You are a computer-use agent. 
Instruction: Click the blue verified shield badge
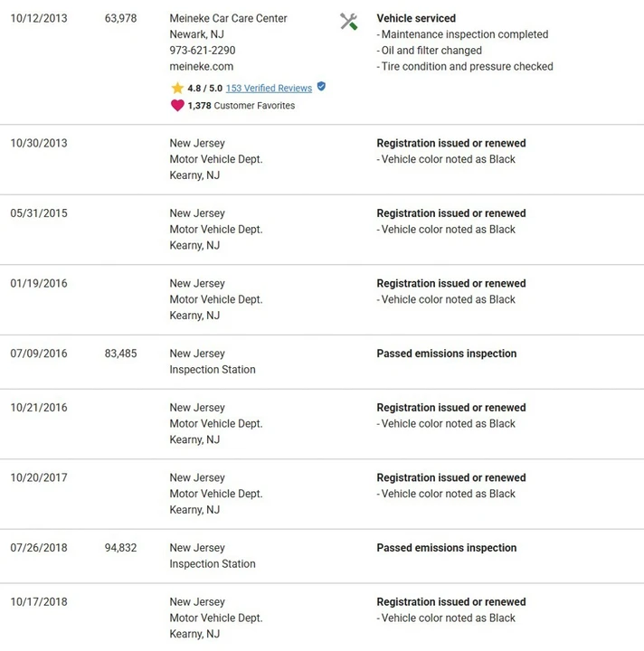[321, 87]
